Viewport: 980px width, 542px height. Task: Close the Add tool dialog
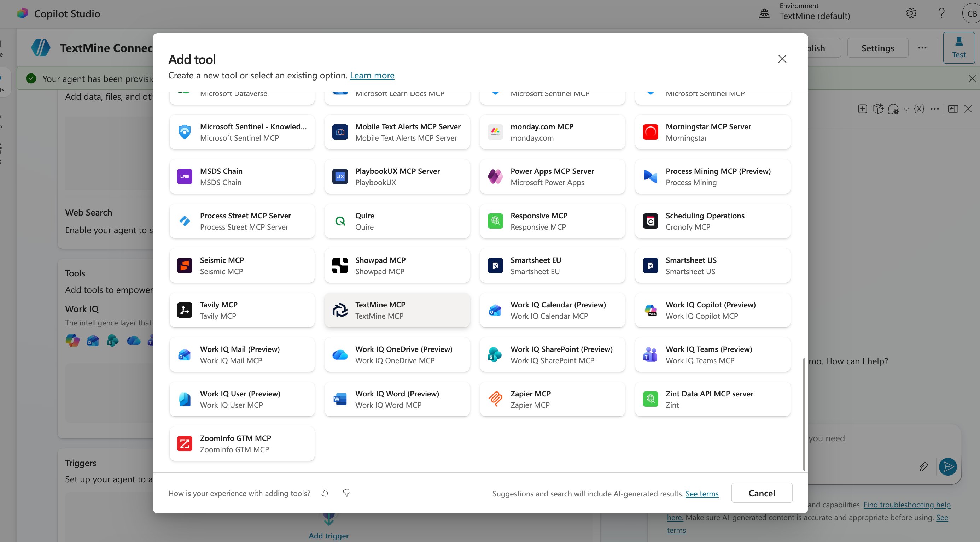coord(782,59)
